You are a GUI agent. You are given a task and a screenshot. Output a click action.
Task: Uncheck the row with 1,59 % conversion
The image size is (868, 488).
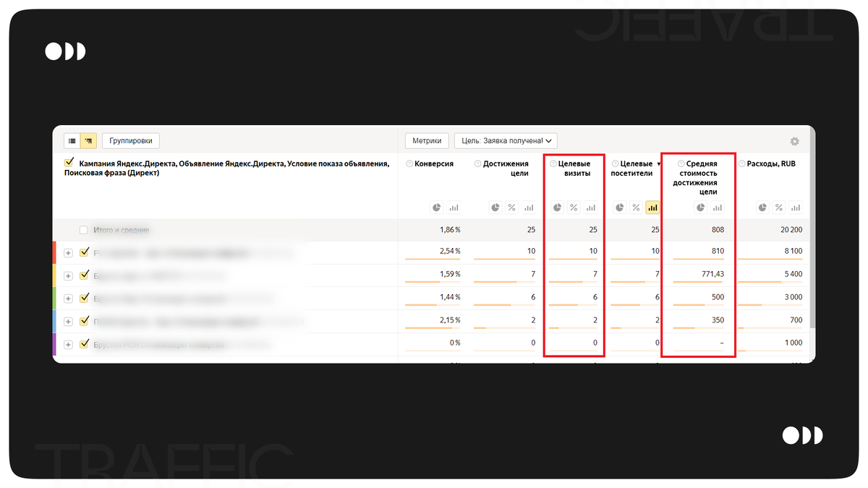(x=85, y=275)
